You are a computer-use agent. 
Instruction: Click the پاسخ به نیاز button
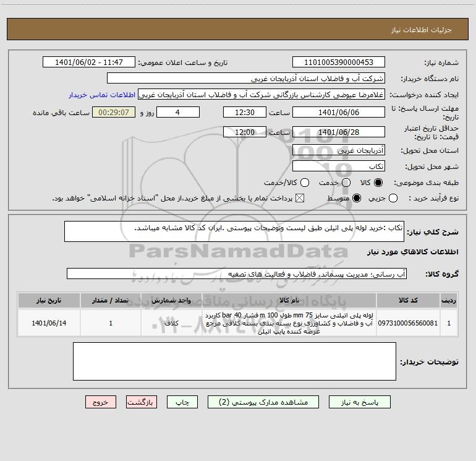[x=359, y=402]
